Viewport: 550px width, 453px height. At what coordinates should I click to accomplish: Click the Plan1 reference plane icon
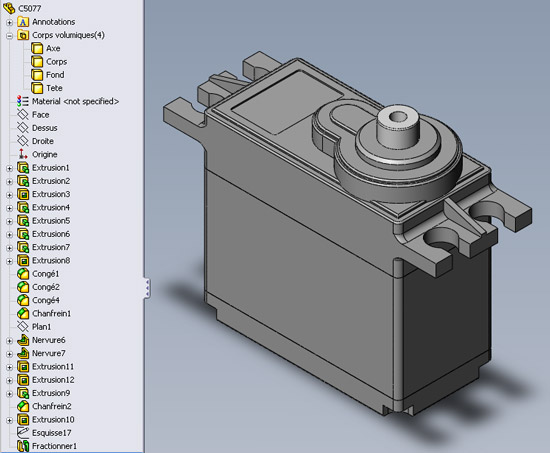pos(23,327)
